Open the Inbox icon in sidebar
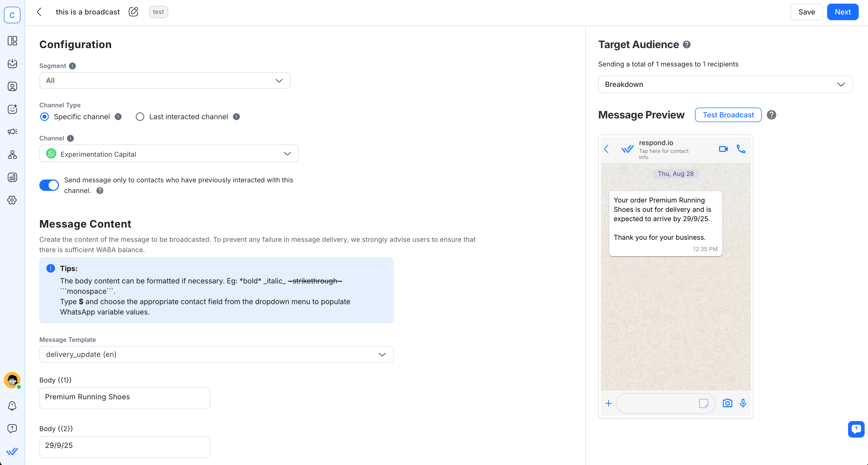868x465 pixels. [x=12, y=63]
